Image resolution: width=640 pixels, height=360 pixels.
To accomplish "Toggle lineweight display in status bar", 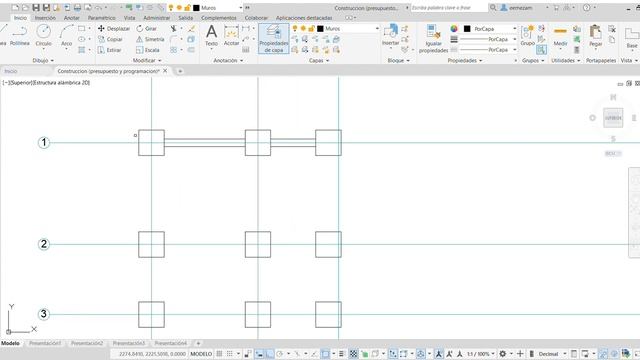I will [341, 353].
